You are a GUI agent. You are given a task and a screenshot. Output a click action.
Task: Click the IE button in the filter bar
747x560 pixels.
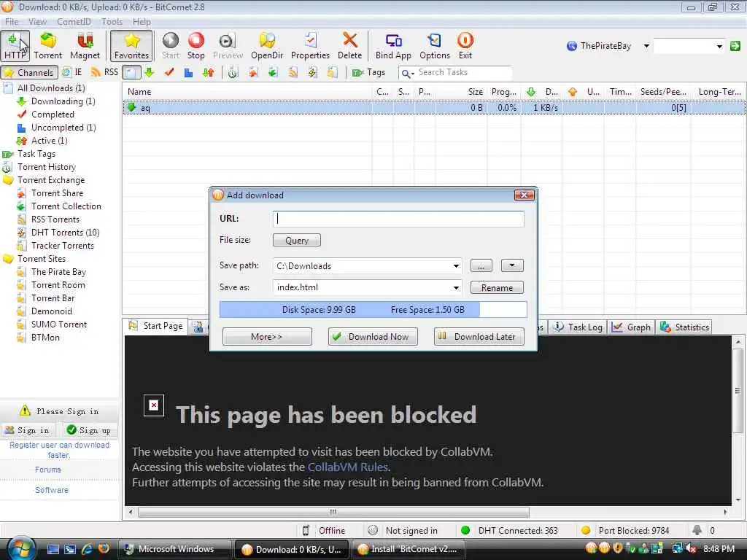click(x=72, y=72)
